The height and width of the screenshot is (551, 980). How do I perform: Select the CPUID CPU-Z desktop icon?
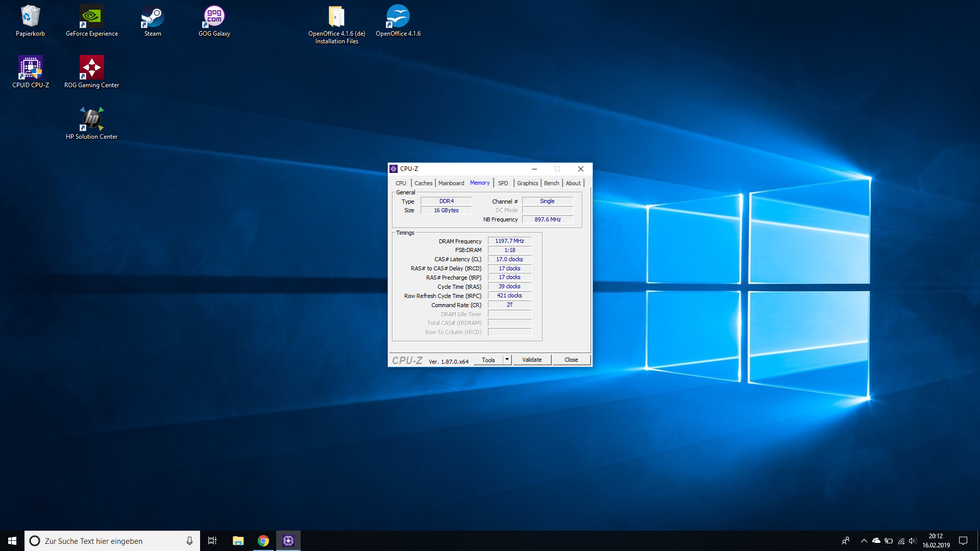31,72
